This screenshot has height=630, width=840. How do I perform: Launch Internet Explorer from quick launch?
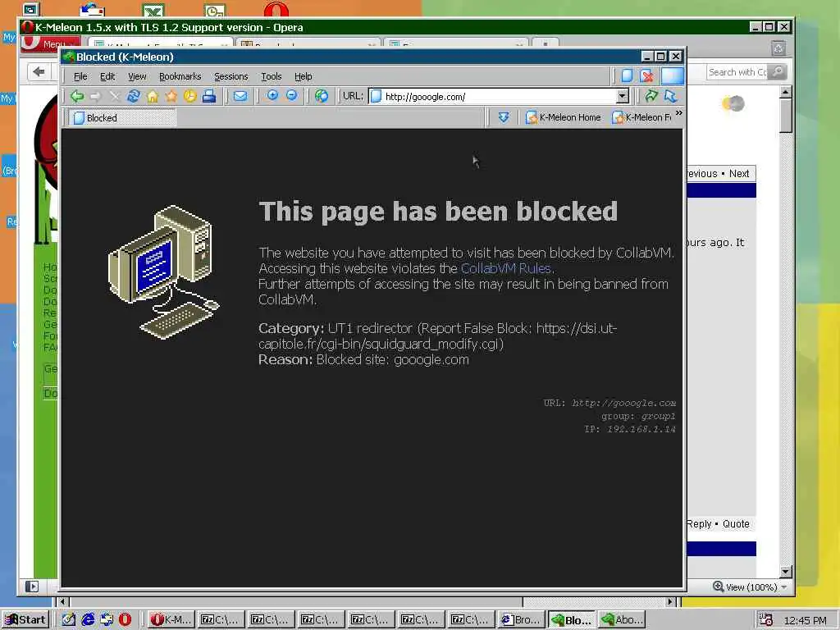[x=88, y=620]
